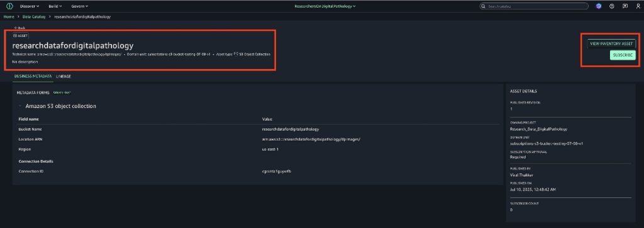The height and width of the screenshot is (228, 644).
Task: Select the No description text
Action: click(25, 62)
